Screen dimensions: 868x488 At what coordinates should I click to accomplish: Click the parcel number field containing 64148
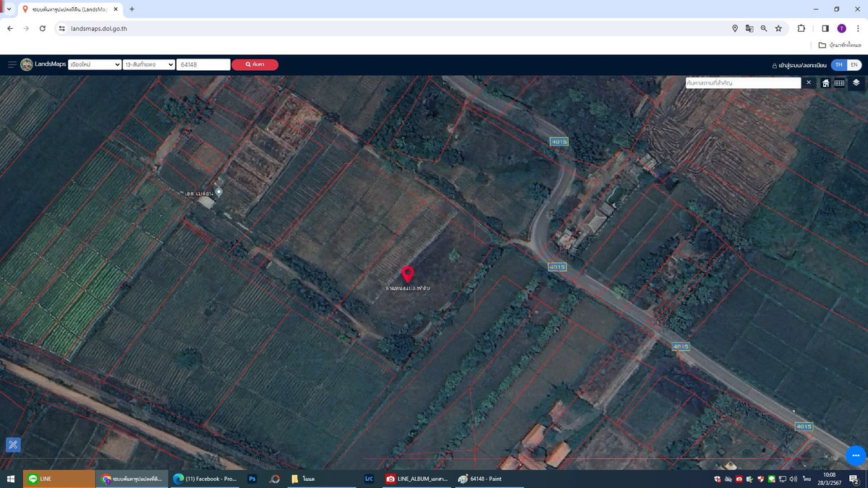pos(203,64)
